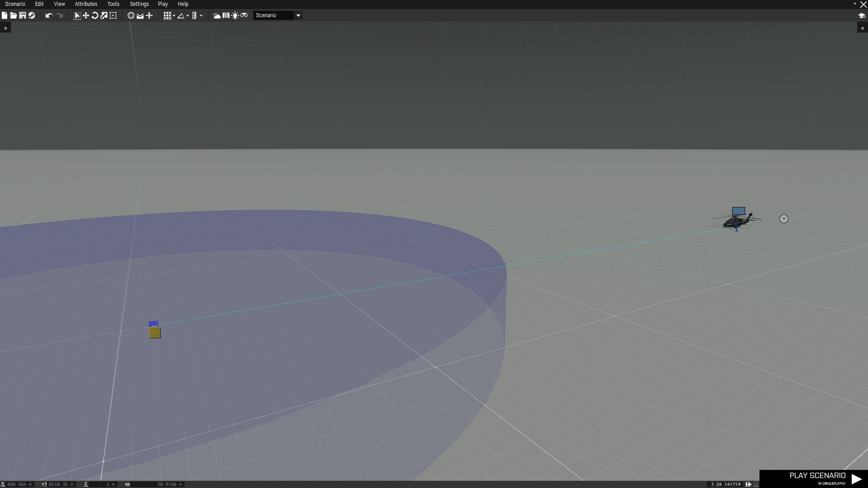Redo the last undone action
Viewport: 868px width, 488px height.
[x=59, y=15]
